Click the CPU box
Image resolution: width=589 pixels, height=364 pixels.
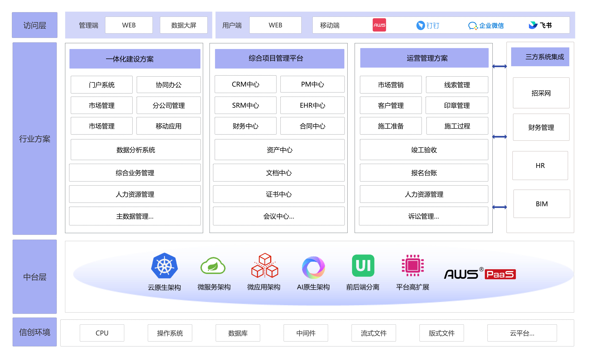[102, 333]
